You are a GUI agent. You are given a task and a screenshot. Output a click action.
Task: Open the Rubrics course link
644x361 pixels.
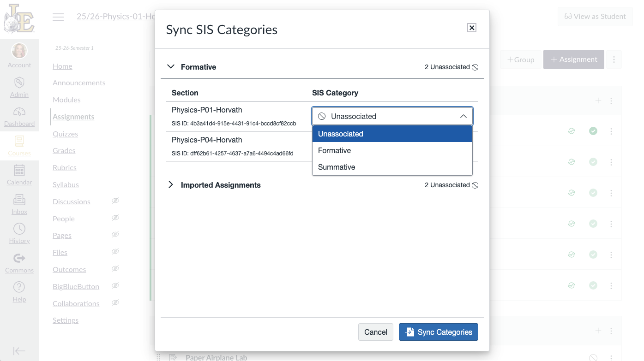coord(65,168)
